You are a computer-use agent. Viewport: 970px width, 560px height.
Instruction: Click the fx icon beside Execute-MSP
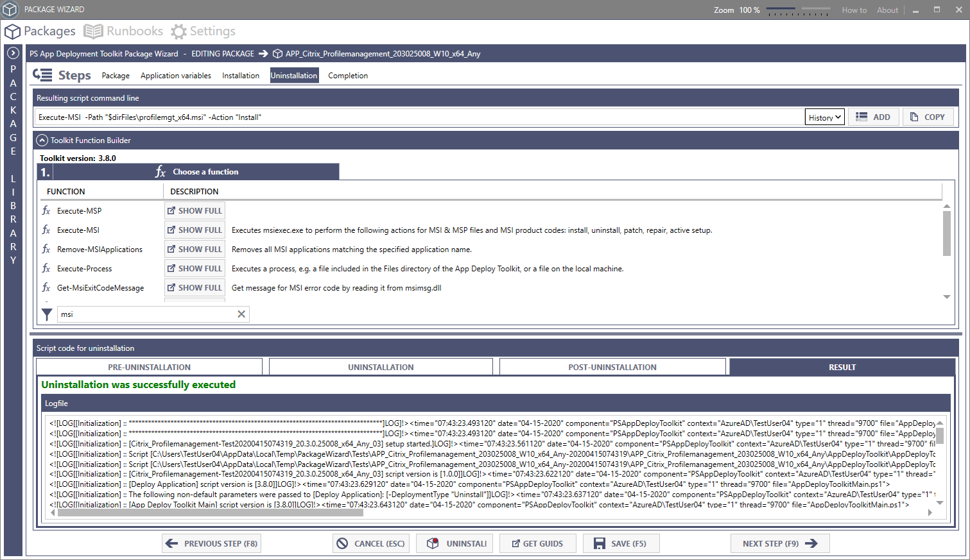pos(46,210)
